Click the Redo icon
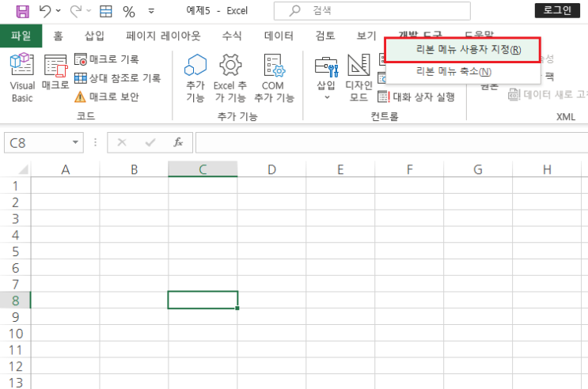 tap(76, 11)
